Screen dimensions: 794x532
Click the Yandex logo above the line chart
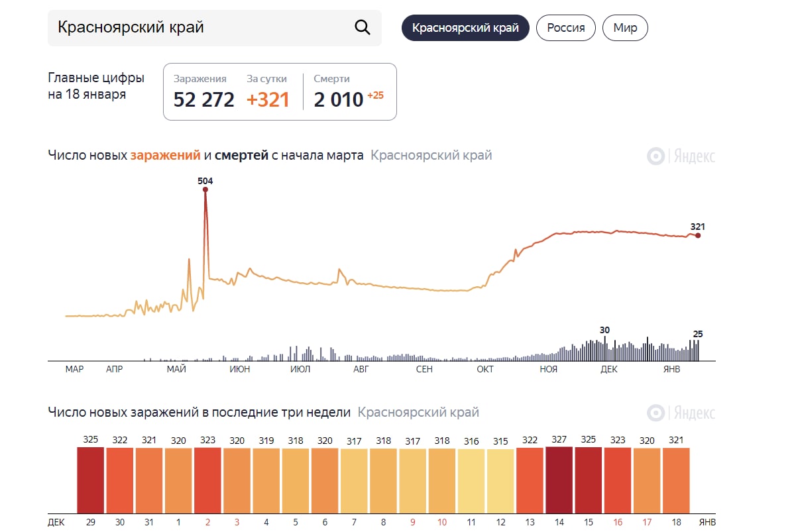pyautogui.click(x=681, y=156)
